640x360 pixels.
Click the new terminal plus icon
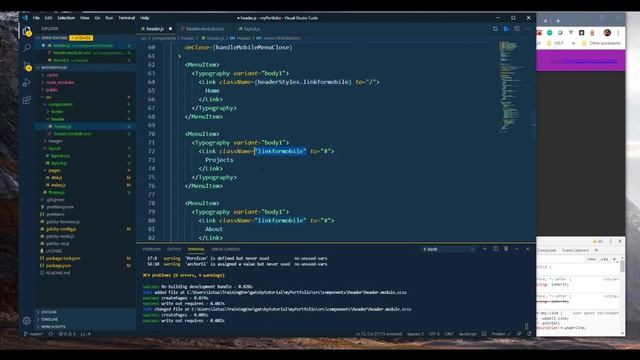pyautogui.click(x=485, y=249)
